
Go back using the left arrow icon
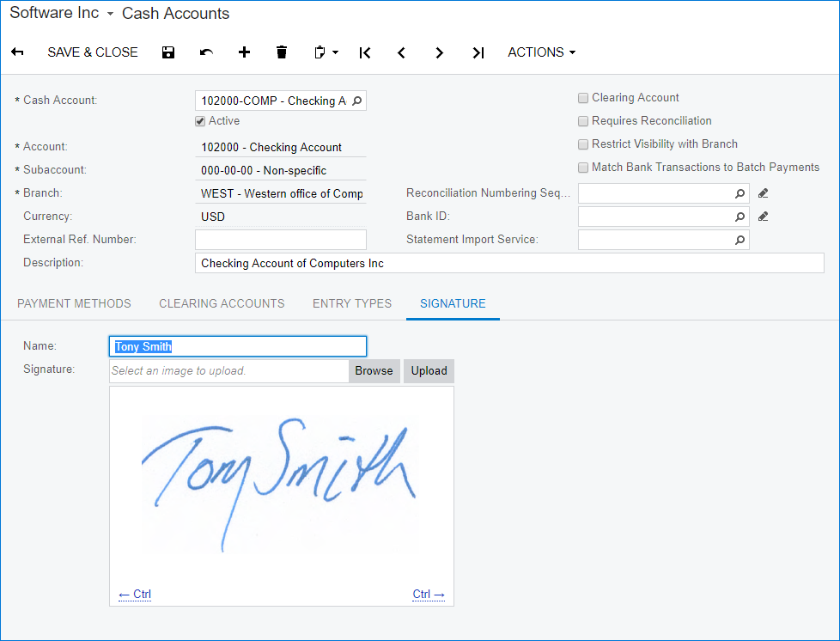[17, 52]
